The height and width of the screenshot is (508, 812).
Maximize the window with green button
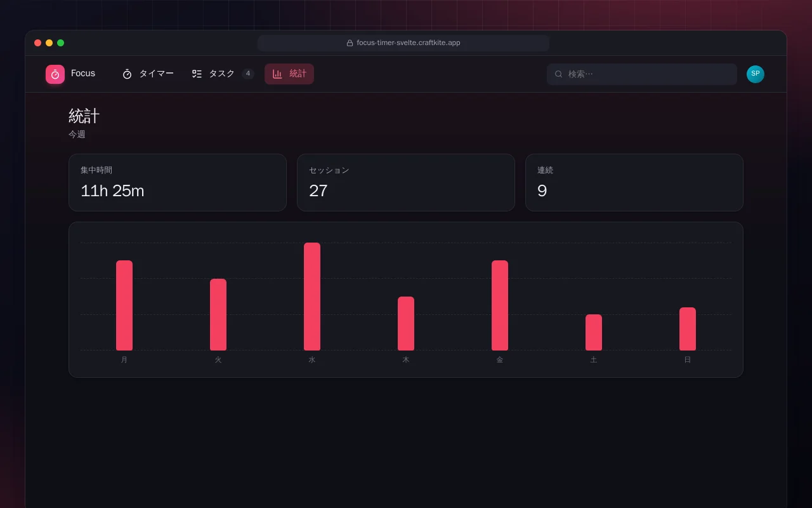pos(61,43)
